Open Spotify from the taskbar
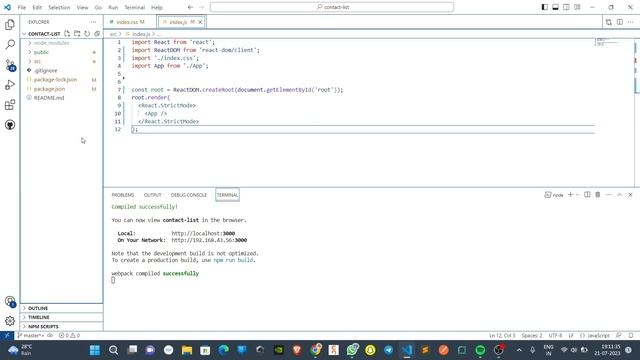640x360 pixels. [480, 350]
